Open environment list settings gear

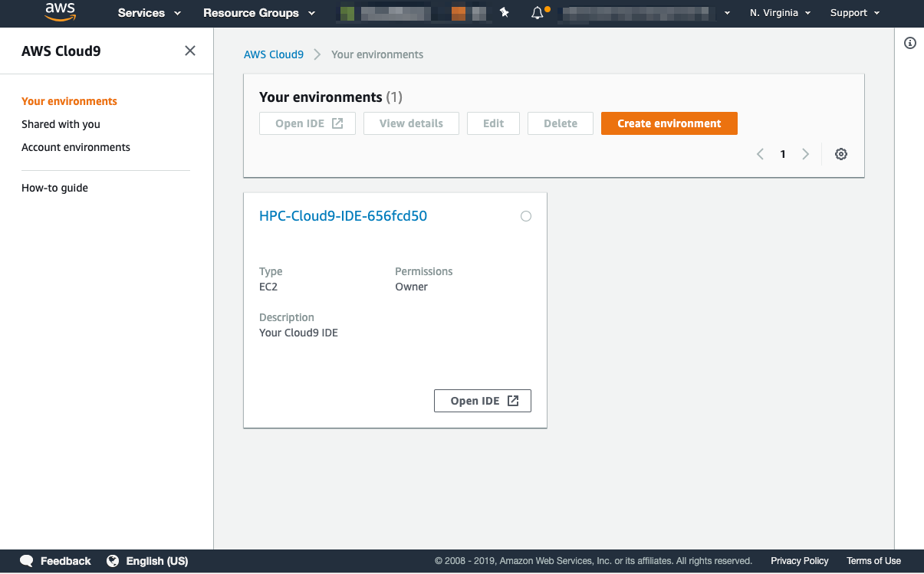841,154
